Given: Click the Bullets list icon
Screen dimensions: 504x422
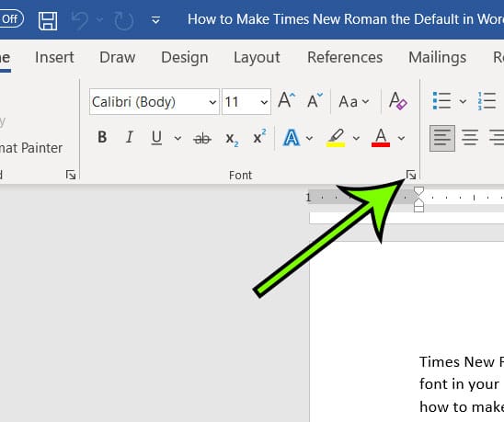Looking at the screenshot, I should [442, 101].
